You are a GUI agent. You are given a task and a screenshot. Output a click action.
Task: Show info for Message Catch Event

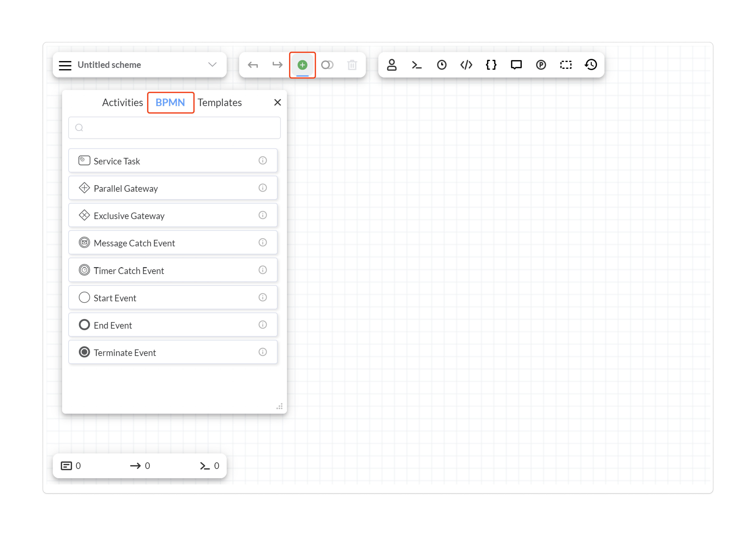[x=263, y=243]
